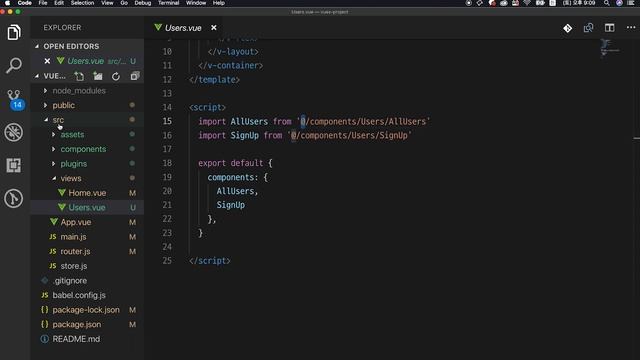Click the New File icon in explorer header
This screenshot has width=640, height=360.
(x=79, y=76)
